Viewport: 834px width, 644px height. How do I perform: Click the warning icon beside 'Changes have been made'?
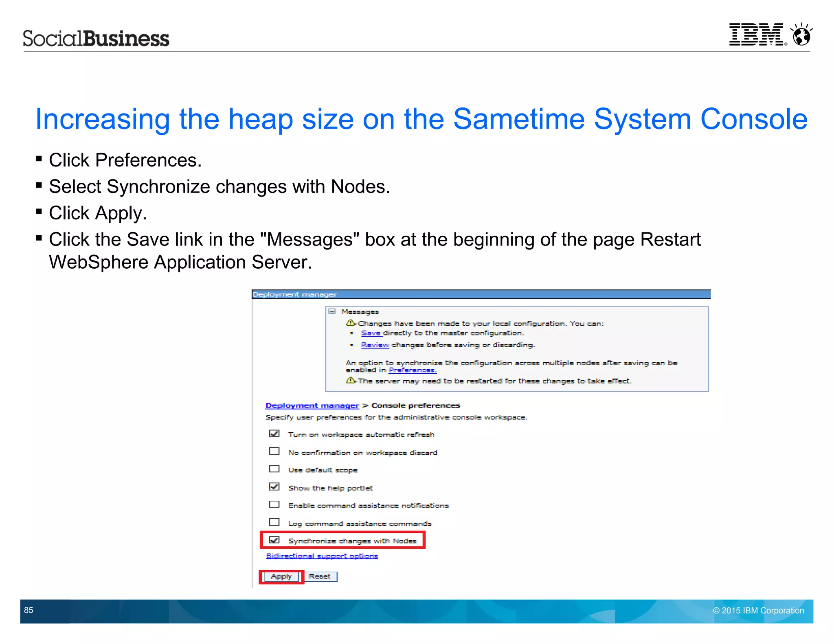point(351,323)
